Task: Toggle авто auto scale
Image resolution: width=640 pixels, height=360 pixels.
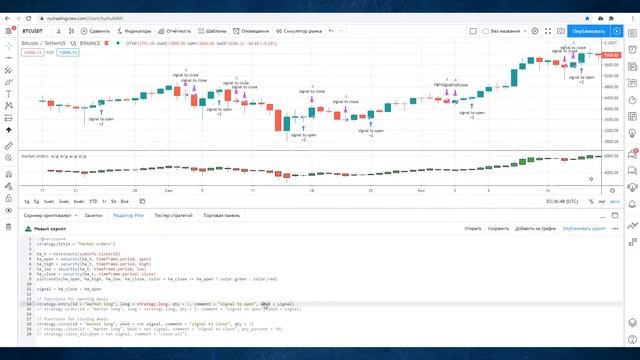Action: 615,202
